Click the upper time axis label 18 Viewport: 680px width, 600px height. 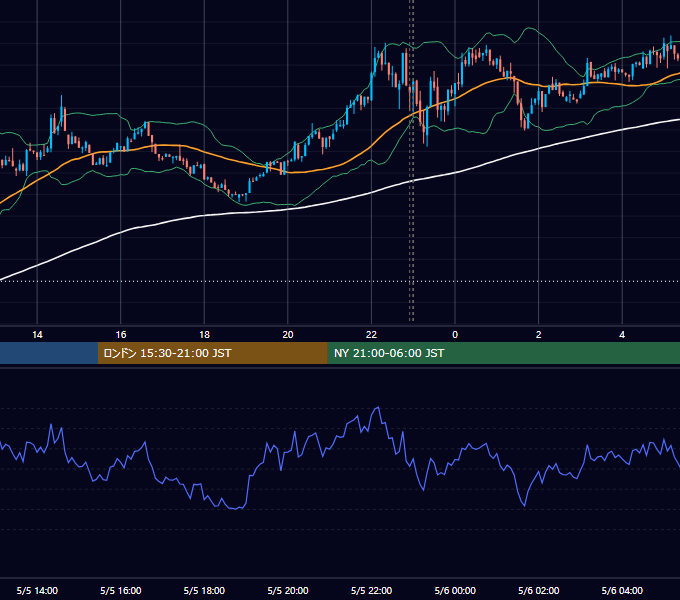204,335
